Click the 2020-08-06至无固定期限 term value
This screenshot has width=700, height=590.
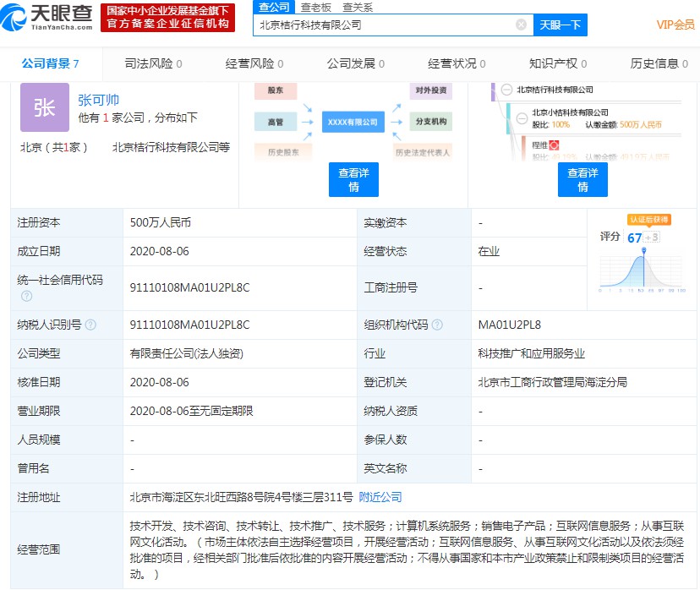point(192,411)
